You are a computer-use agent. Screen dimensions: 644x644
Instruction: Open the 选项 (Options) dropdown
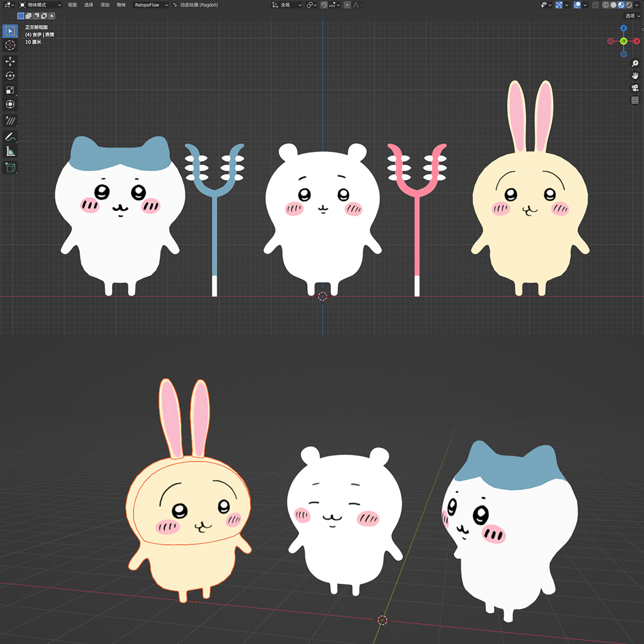pos(632,16)
